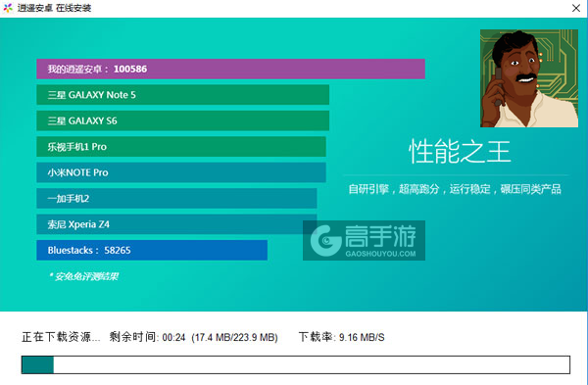Click the 索尼 Xperia Z4 bar
This screenshot has height=385, width=588.
pyautogui.click(x=176, y=224)
